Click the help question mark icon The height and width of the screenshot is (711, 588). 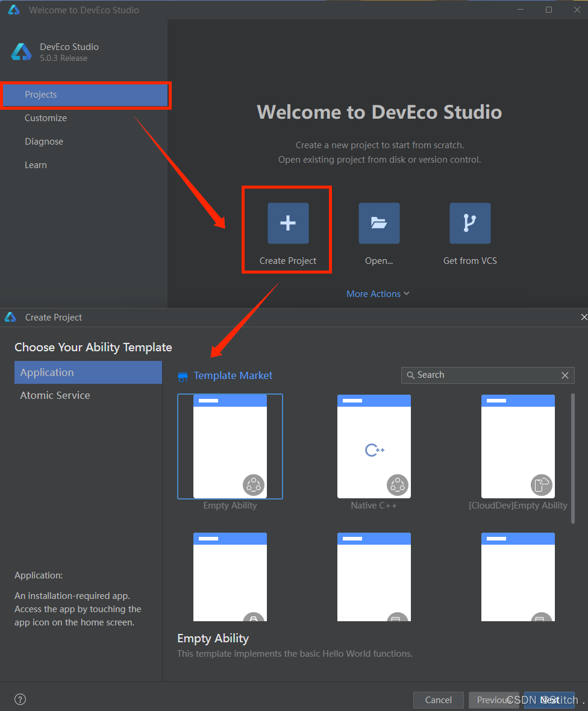[20, 699]
